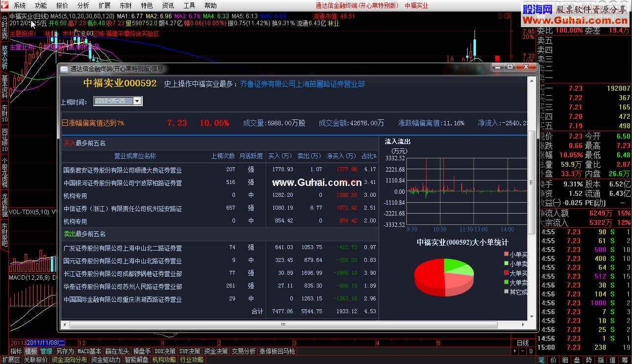Select the 笔 tab in quote panel
The image size is (632, 364).
542,360
